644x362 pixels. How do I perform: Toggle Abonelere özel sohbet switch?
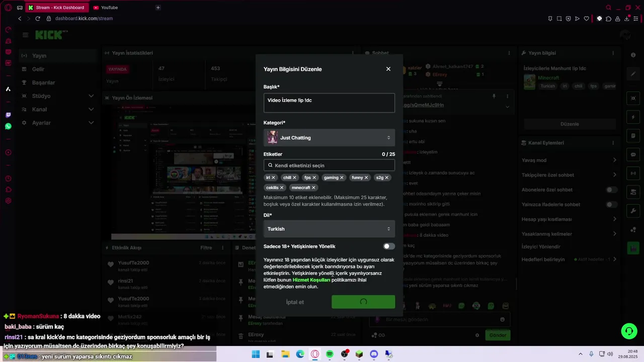611,190
